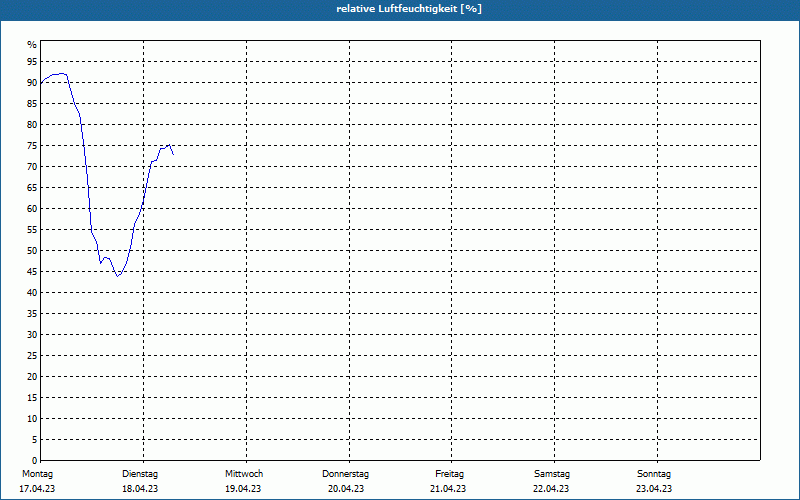
Task: Click the date 18.04.23
Action: 140,489
